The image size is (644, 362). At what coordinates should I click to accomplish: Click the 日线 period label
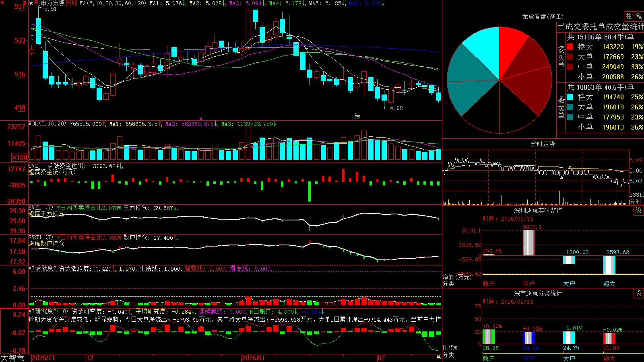[x=71, y=3]
